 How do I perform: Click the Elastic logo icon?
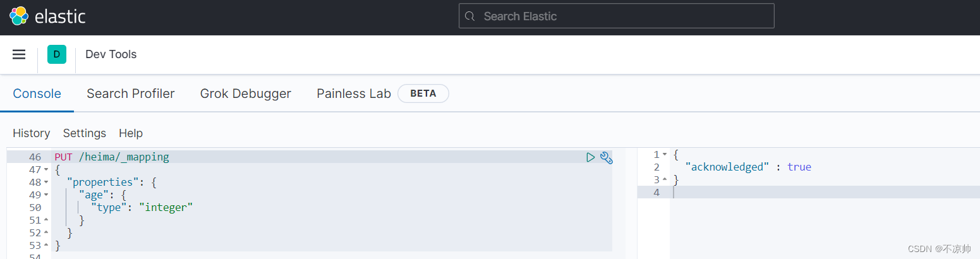tap(19, 16)
